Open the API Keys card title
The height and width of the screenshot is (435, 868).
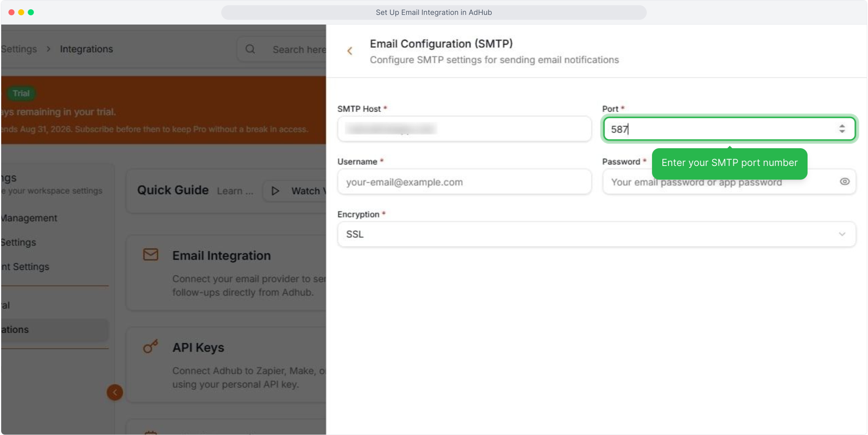click(198, 347)
